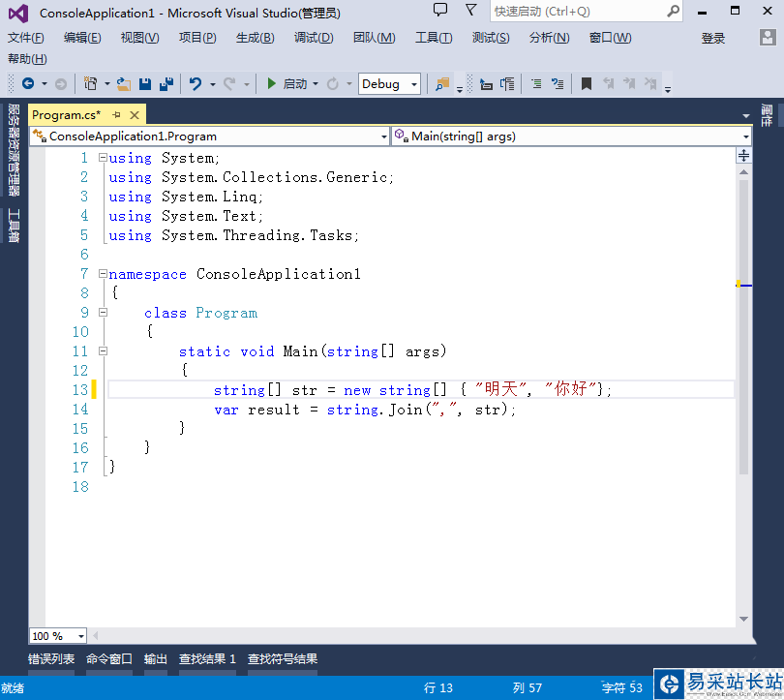Screen dimensions: 784x700
Task: Open the 编辑(E) menu
Action: click(x=82, y=38)
